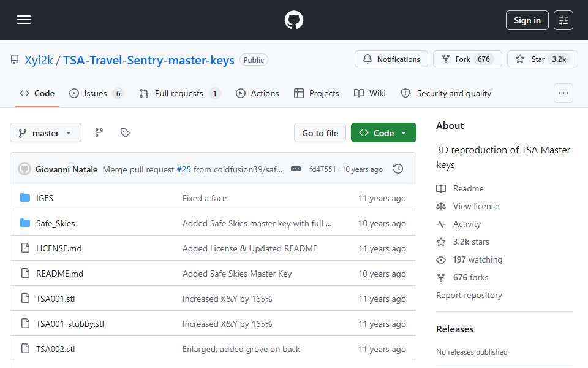Click the Go to file button
The height and width of the screenshot is (368, 588).
(320, 133)
